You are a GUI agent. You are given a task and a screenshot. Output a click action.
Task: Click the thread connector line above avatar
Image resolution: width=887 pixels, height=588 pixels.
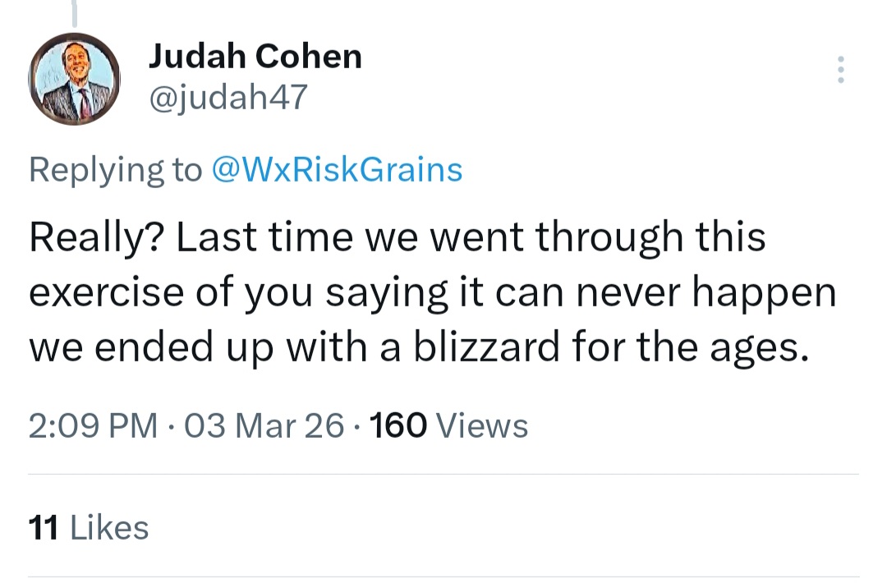click(x=76, y=11)
